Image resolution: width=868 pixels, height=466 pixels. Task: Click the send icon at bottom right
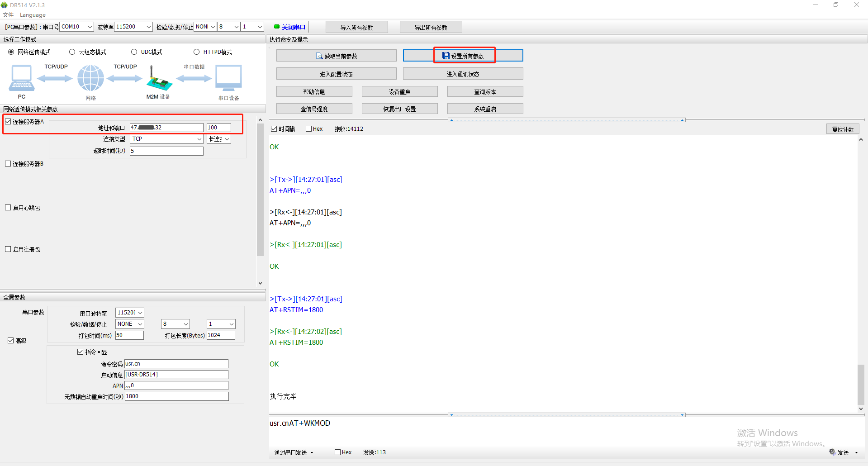(x=832, y=452)
